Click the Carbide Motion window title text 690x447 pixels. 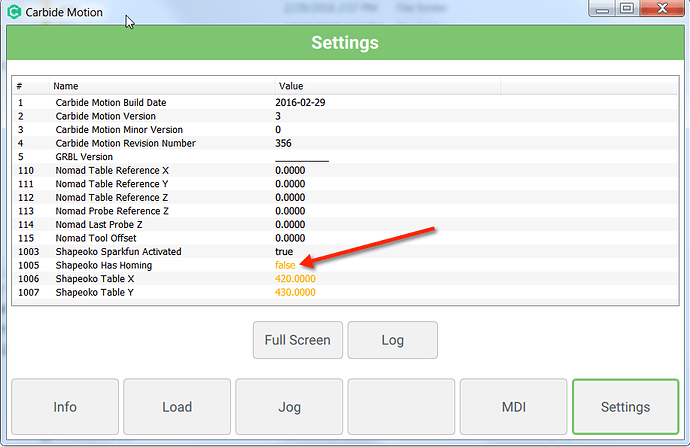point(64,12)
